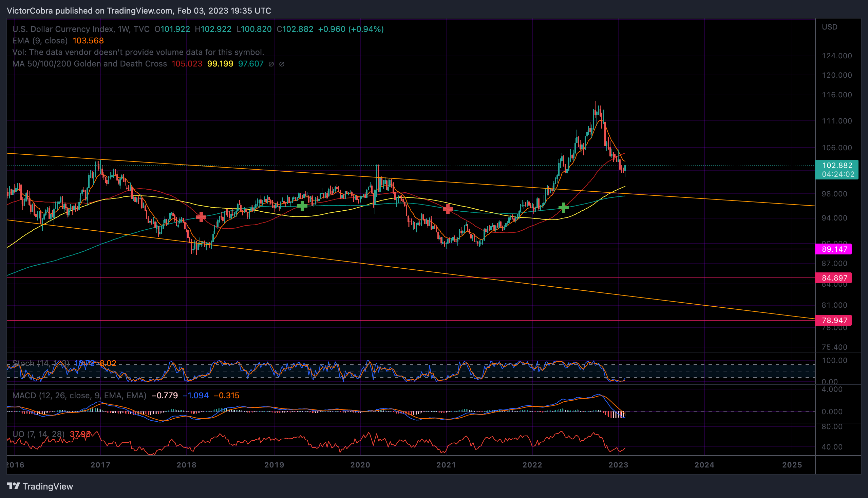Click the close value C102.882

(x=295, y=29)
